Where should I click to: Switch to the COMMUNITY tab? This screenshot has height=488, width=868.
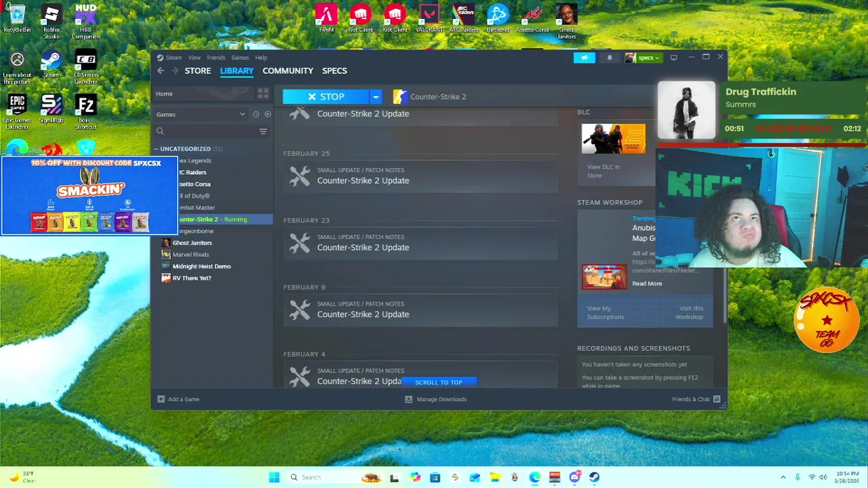click(x=288, y=70)
